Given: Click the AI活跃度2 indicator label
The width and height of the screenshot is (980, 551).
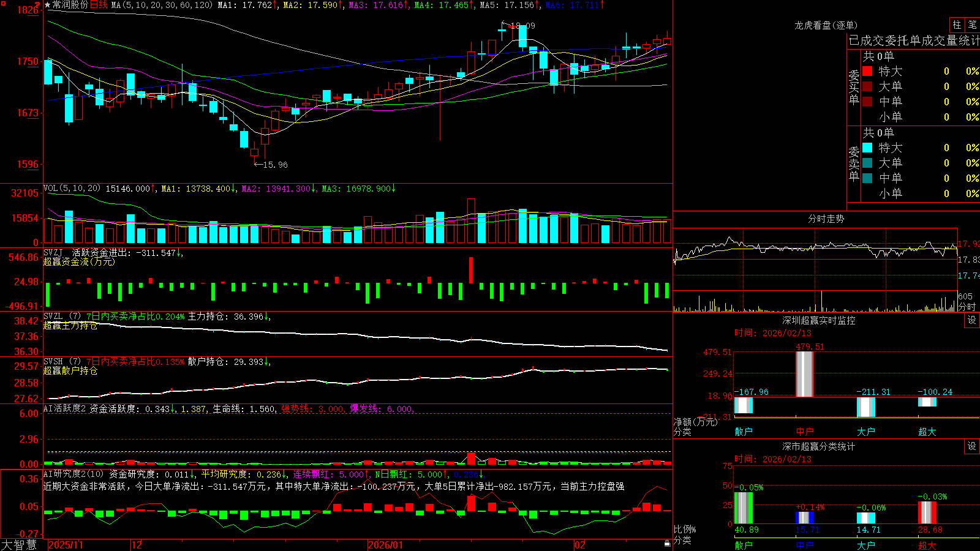Looking at the screenshot, I should [65, 408].
